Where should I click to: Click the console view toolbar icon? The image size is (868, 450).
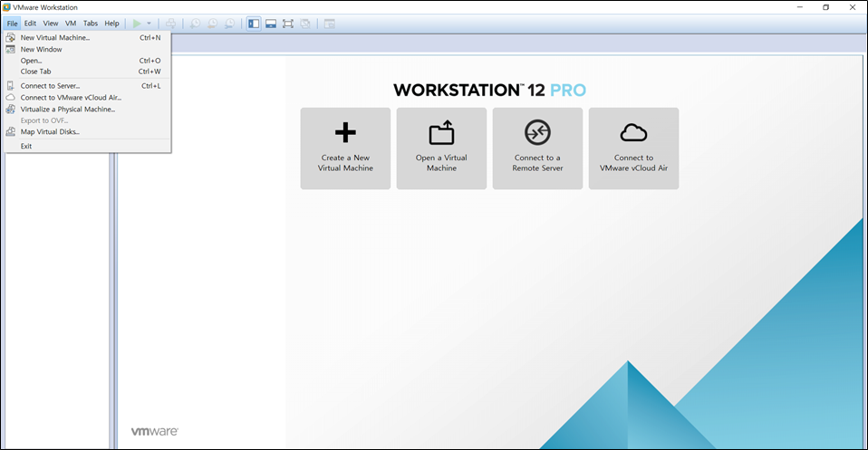330,24
